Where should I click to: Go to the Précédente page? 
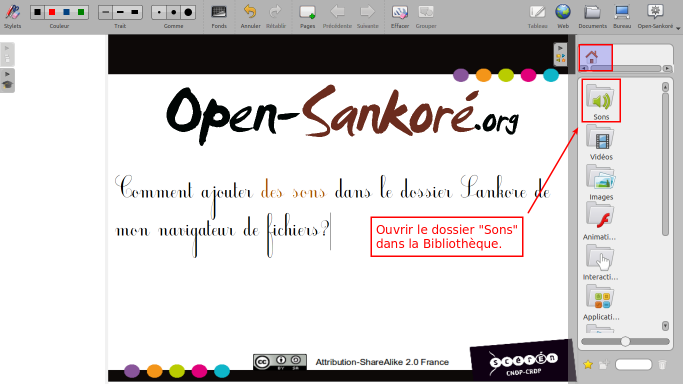click(x=337, y=17)
